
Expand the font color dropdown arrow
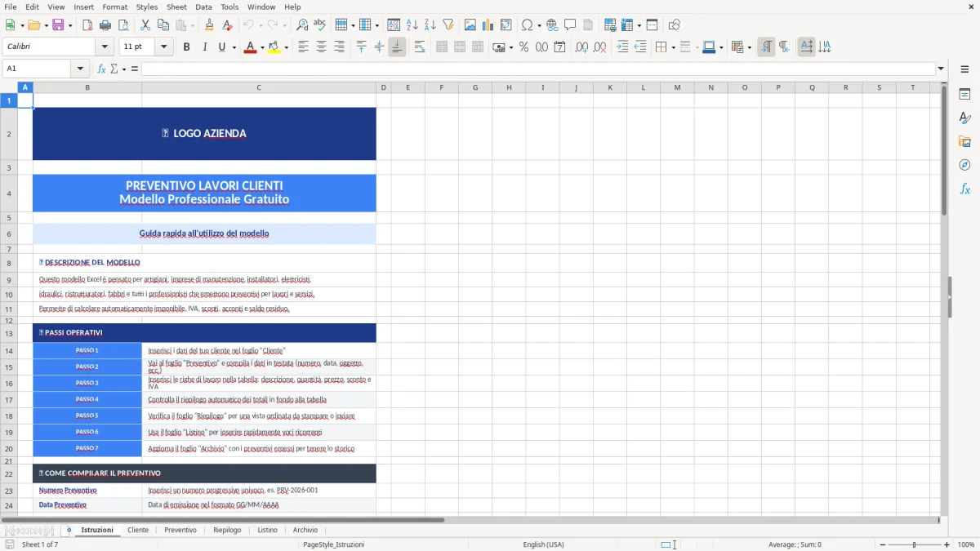click(x=261, y=47)
